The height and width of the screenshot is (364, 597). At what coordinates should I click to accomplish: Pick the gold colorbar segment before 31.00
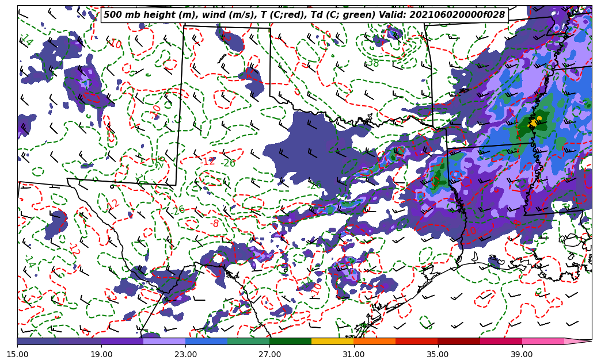coord(333,341)
